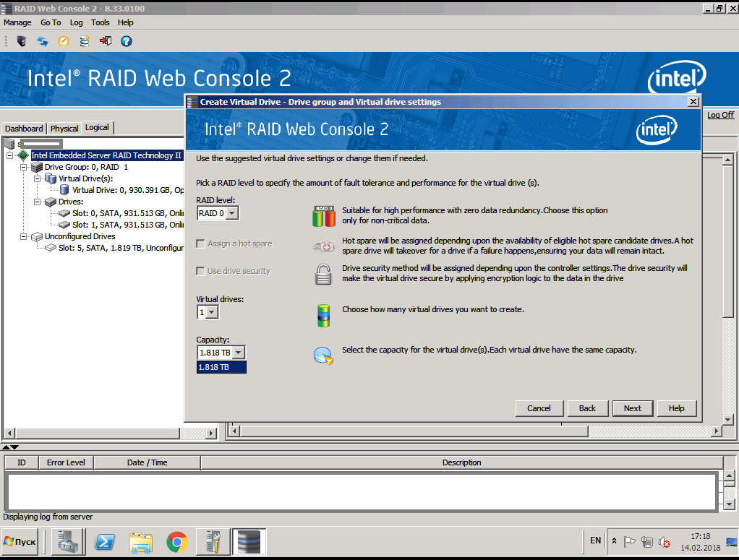Open the Manage menu
The image size is (739, 560).
pyautogui.click(x=17, y=22)
